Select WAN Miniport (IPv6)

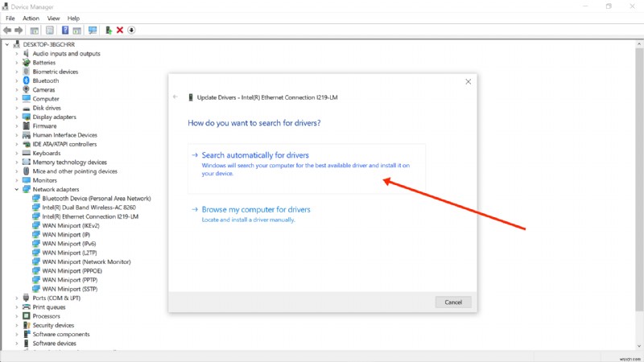pyautogui.click(x=69, y=244)
